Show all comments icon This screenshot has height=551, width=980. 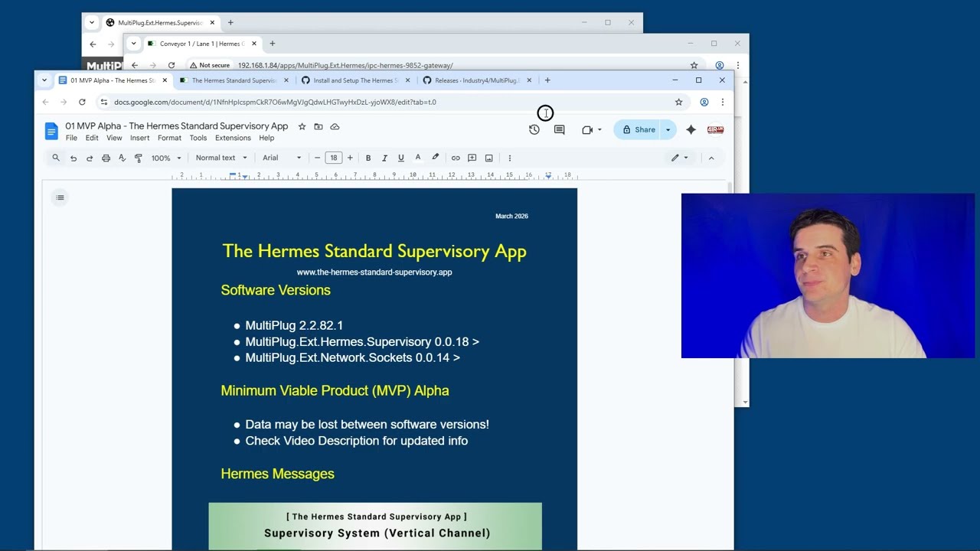pos(560,130)
